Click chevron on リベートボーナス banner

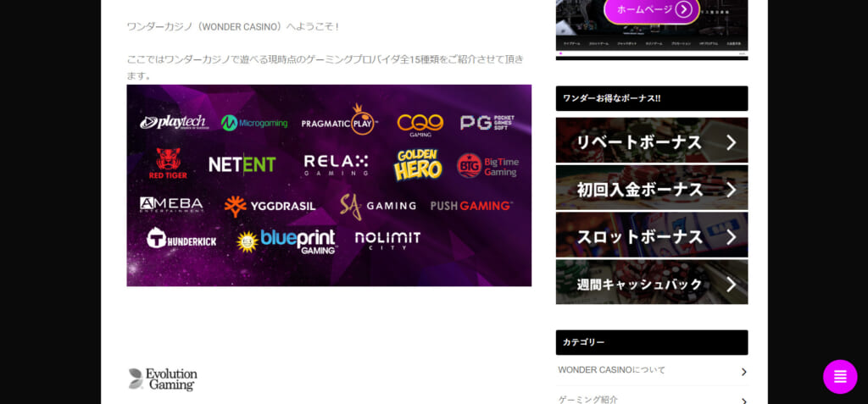(732, 142)
